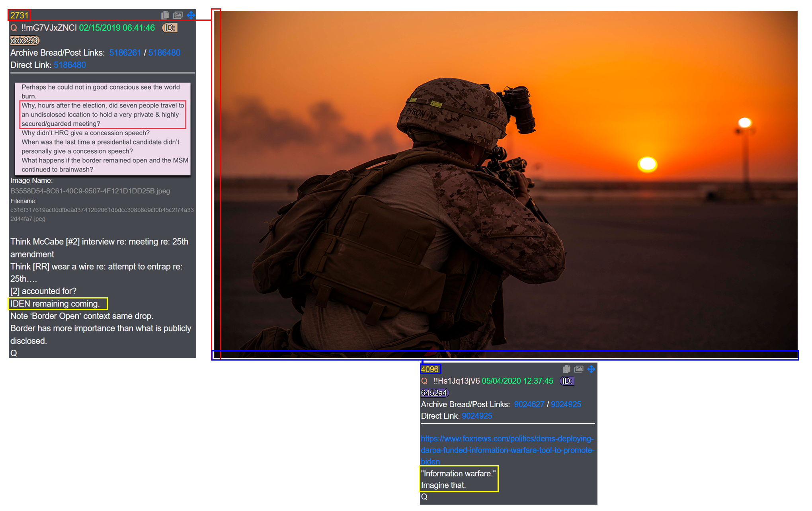Open the Direct Link 5186480

70,65
